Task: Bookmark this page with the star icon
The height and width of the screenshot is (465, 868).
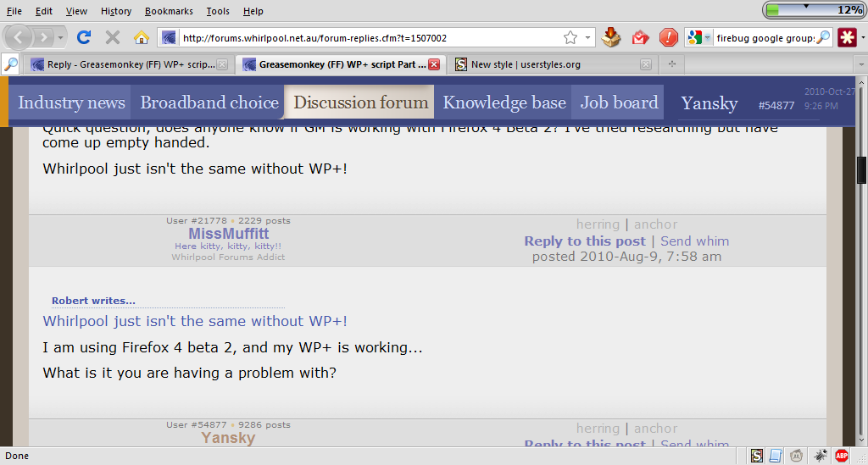Action: 570,37
